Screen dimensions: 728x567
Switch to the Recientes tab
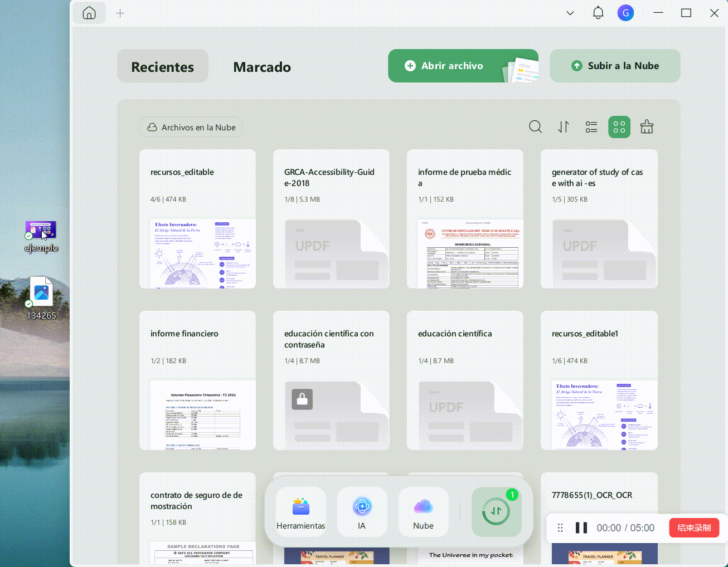[x=163, y=66]
